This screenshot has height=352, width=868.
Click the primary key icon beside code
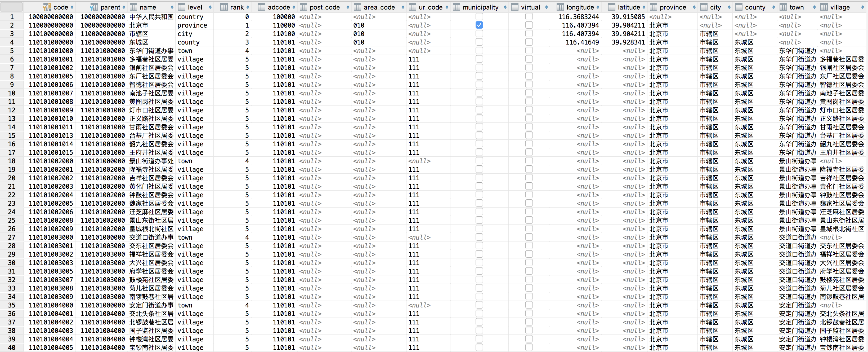tap(47, 7)
